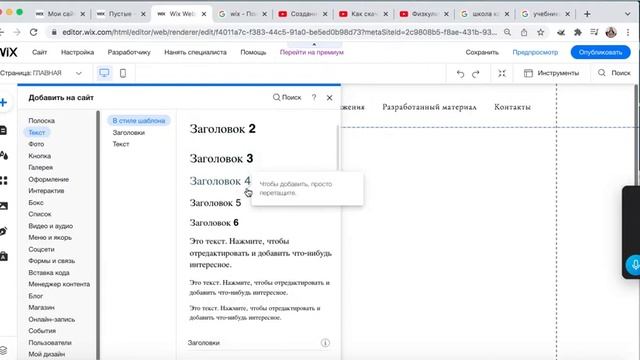Select the Галерея category
Viewport: 640px width, 360px height.
click(x=40, y=167)
